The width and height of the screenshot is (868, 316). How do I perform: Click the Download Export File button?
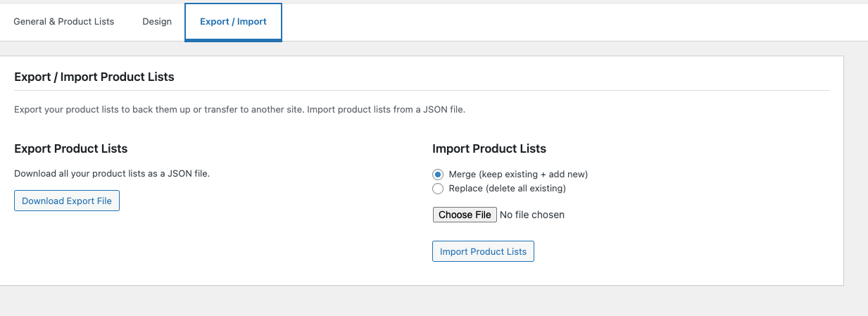click(x=67, y=201)
